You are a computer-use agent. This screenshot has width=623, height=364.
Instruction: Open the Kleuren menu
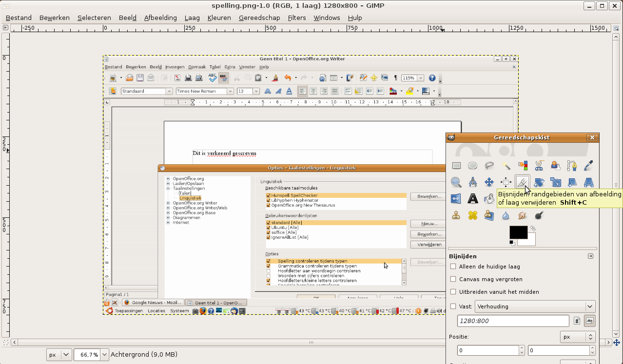coord(219,18)
